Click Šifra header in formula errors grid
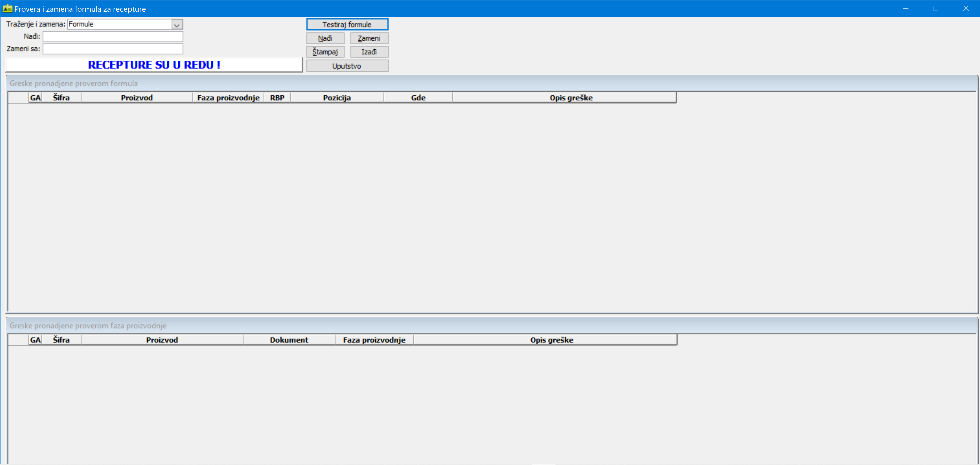980x465 pixels. coord(61,98)
